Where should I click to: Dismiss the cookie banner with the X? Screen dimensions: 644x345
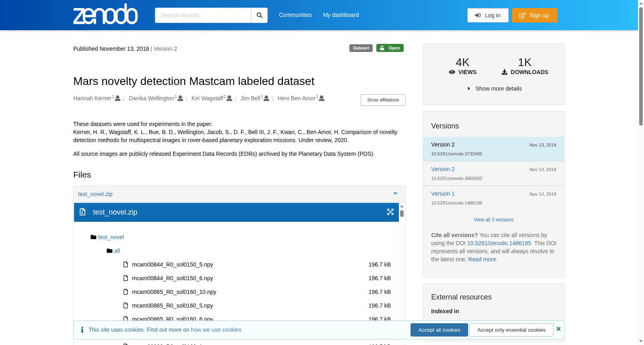tap(558, 329)
